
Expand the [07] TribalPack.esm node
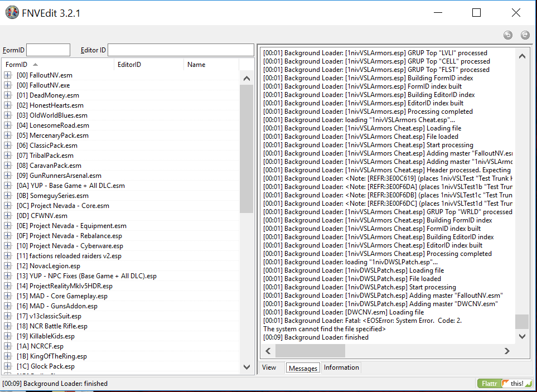pyautogui.click(x=8, y=156)
